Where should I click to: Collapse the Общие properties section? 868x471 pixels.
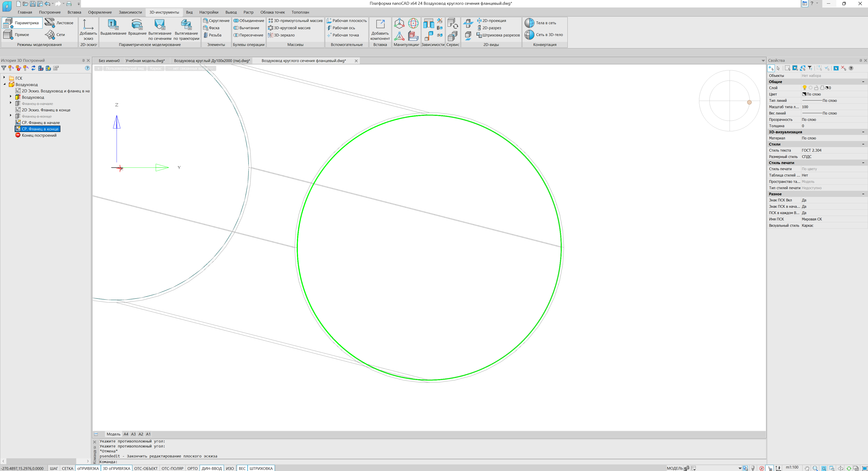(x=863, y=81)
